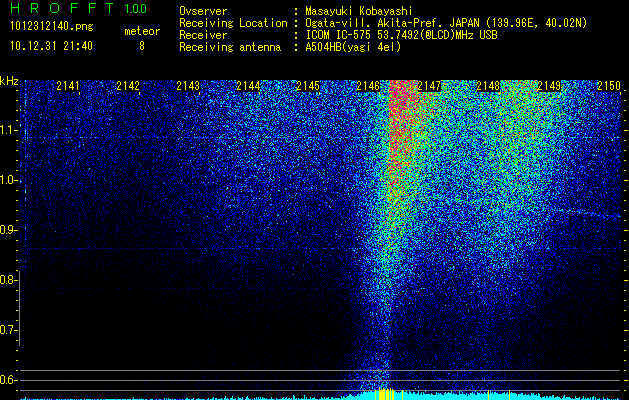Click the 2143 time marker
Viewport: 629px width, 400px height.
(188, 86)
